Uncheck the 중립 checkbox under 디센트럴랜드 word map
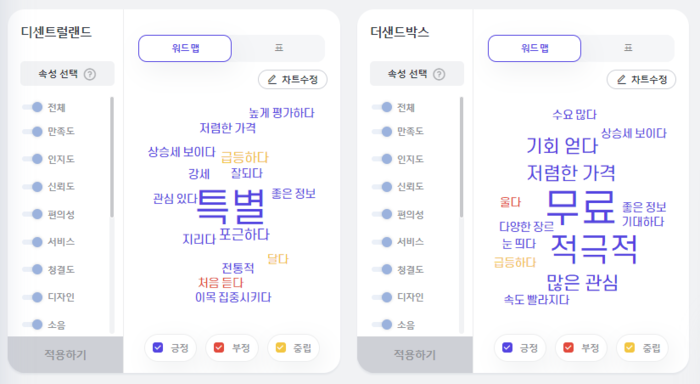 point(281,347)
